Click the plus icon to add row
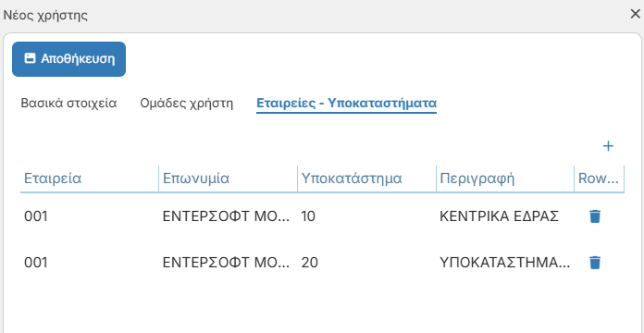 click(x=608, y=146)
